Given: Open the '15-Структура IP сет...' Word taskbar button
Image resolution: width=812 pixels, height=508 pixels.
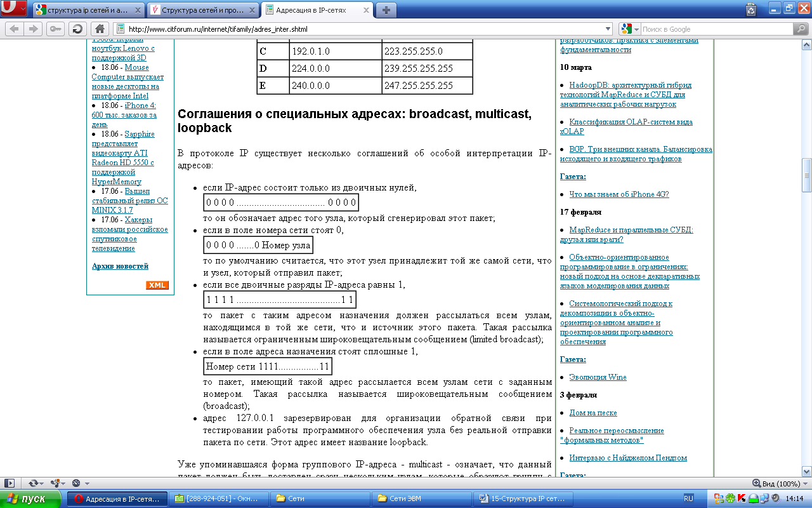Looking at the screenshot, I should pos(523,498).
